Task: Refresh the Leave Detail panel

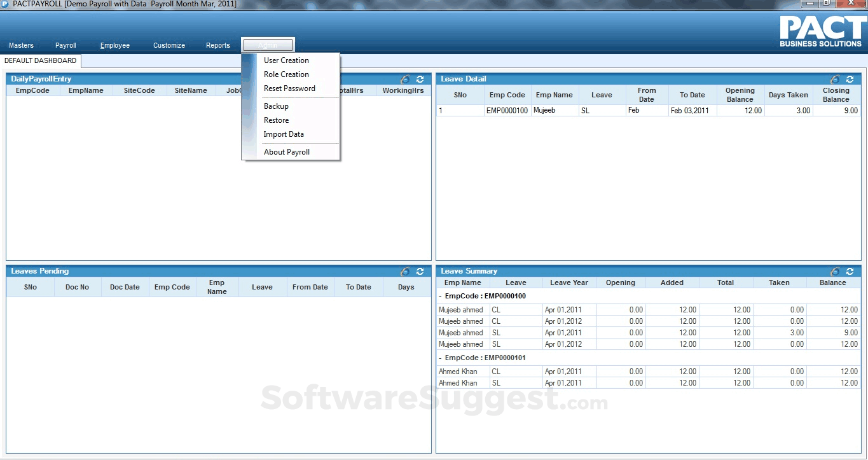Action: (x=850, y=80)
